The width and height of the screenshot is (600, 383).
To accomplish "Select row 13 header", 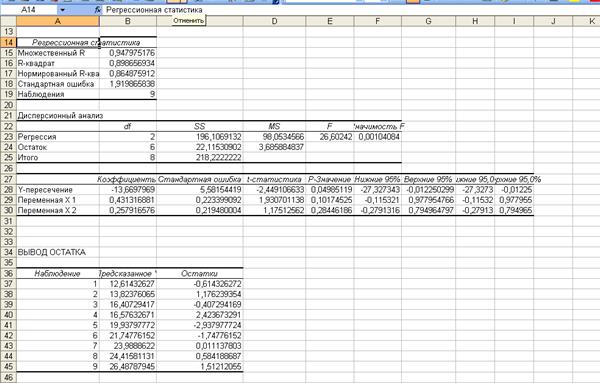I will (x=8, y=31).
